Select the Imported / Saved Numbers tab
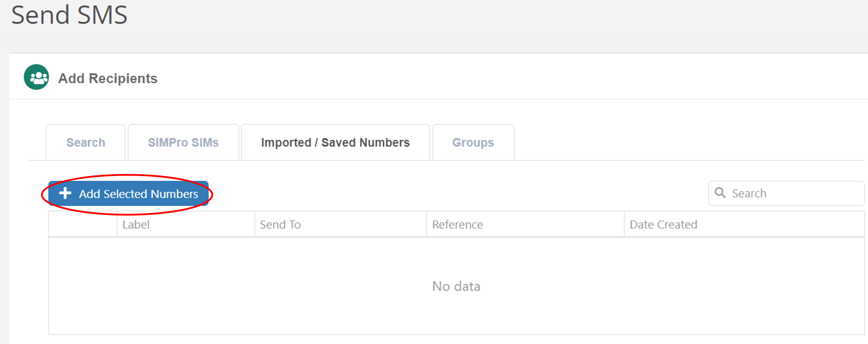This screenshot has height=344, width=868. (335, 142)
